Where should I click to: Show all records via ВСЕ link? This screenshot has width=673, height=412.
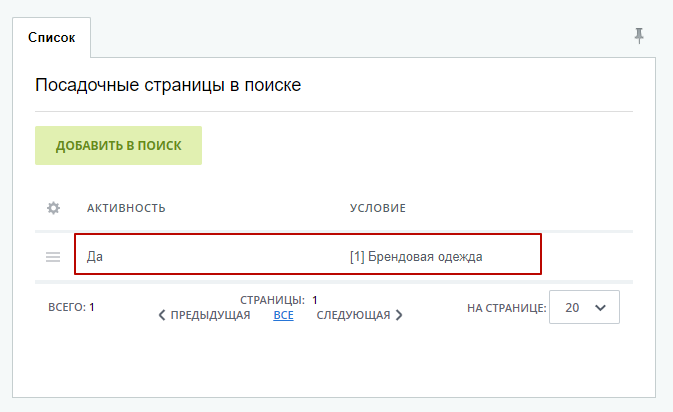(x=283, y=315)
